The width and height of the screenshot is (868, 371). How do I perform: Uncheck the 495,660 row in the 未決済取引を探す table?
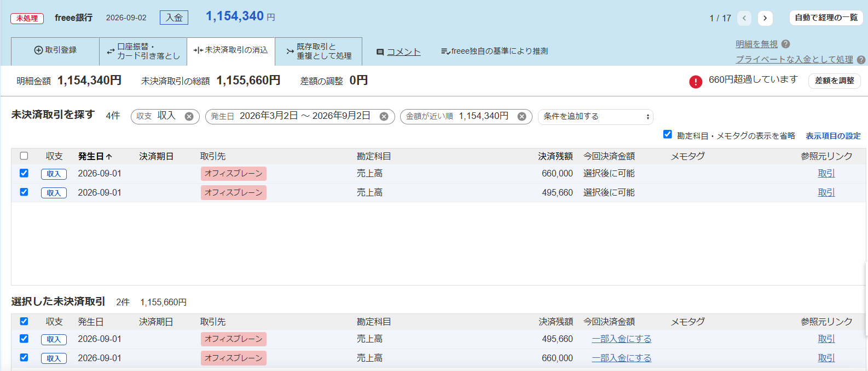[x=24, y=192]
